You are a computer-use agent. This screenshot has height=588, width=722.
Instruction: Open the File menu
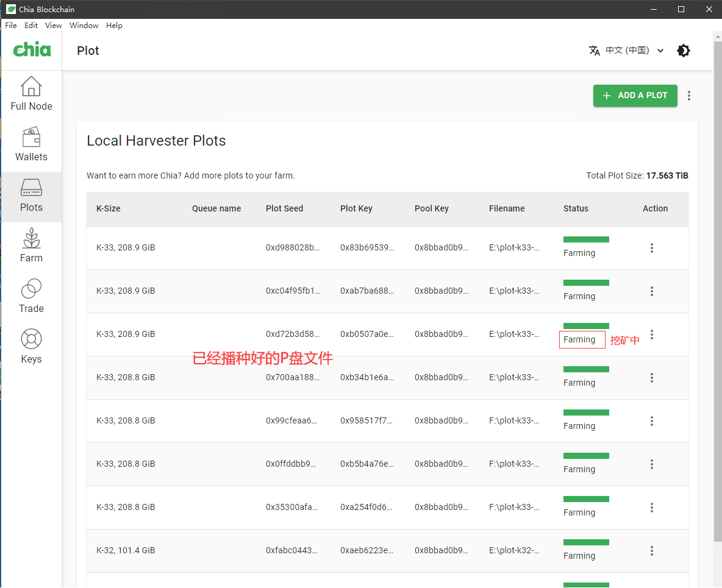click(x=10, y=26)
